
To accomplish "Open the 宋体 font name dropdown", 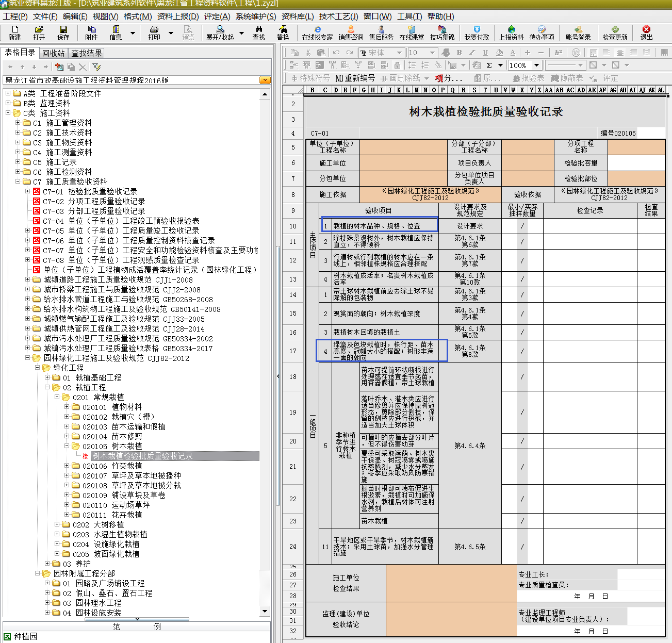I will [x=399, y=53].
